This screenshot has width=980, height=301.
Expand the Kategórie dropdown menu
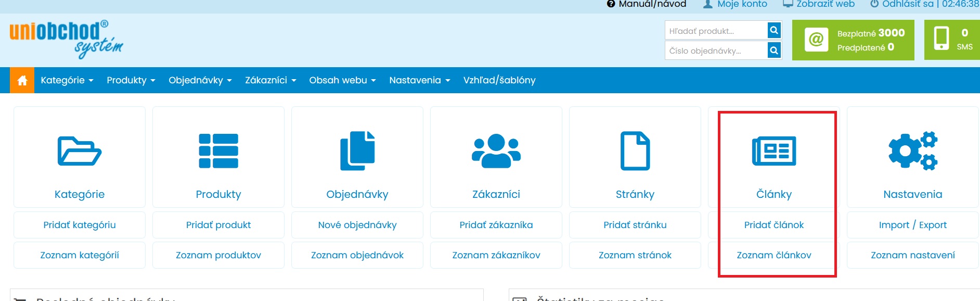(x=67, y=80)
